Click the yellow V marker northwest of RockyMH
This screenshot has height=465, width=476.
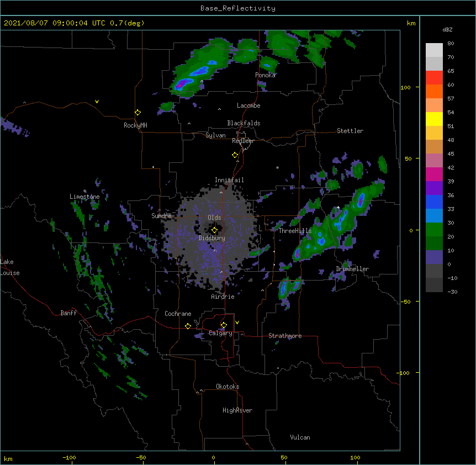click(x=97, y=102)
